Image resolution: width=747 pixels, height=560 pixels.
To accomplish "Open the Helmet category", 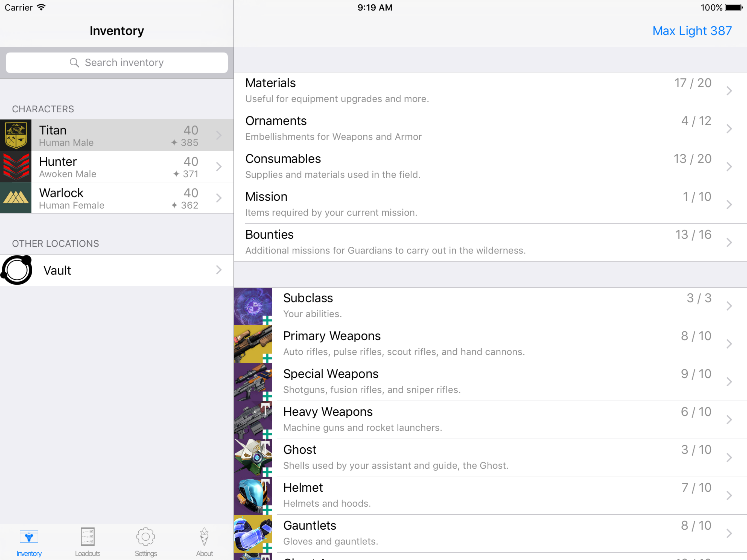I will [490, 496].
